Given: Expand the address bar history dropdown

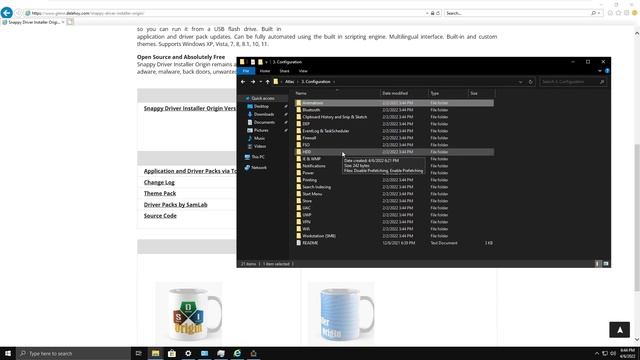Looking at the screenshot, I should (x=520, y=82).
